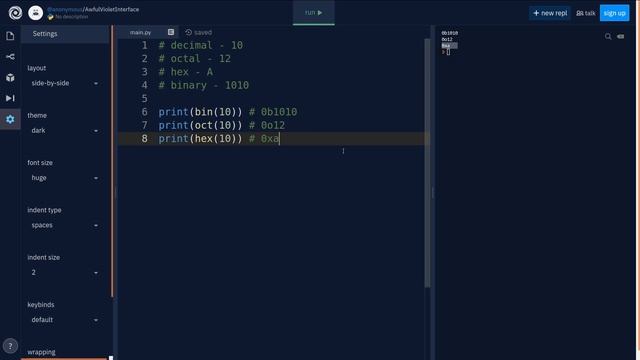
Task: Click comment line '# hex - A'
Action: point(186,72)
